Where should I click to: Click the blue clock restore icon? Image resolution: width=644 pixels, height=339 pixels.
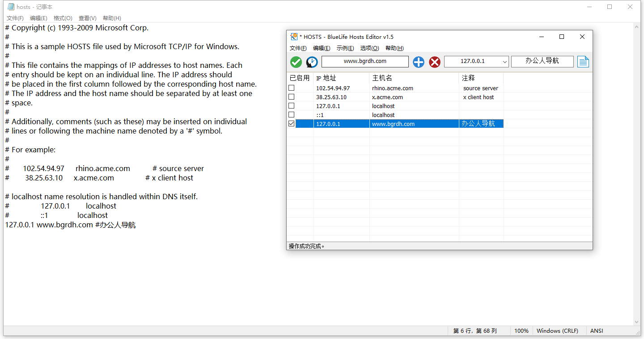(312, 62)
